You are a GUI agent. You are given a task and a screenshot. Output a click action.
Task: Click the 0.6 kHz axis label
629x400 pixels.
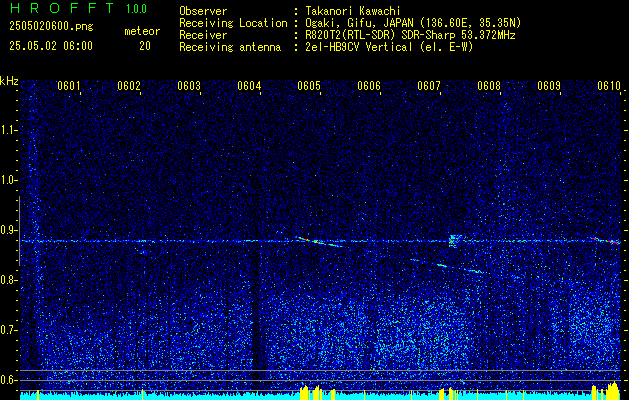[x=7, y=380]
